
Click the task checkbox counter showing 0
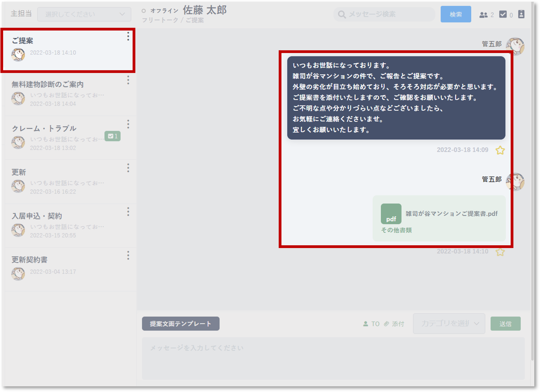(503, 14)
